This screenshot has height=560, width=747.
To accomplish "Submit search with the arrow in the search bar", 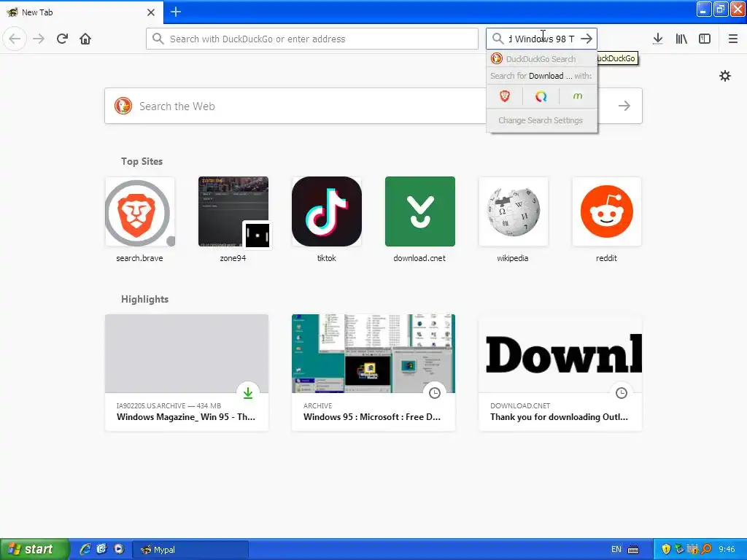I will click(x=587, y=39).
